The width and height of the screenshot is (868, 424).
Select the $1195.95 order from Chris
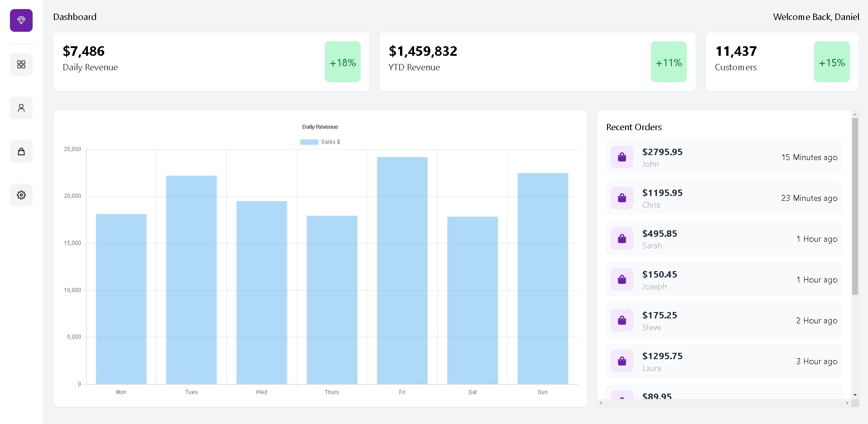(724, 198)
